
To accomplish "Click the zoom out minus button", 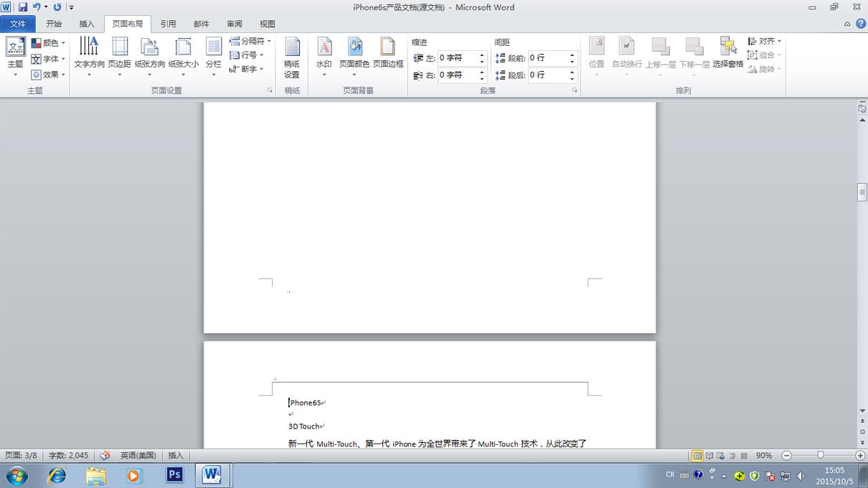I will (786, 456).
